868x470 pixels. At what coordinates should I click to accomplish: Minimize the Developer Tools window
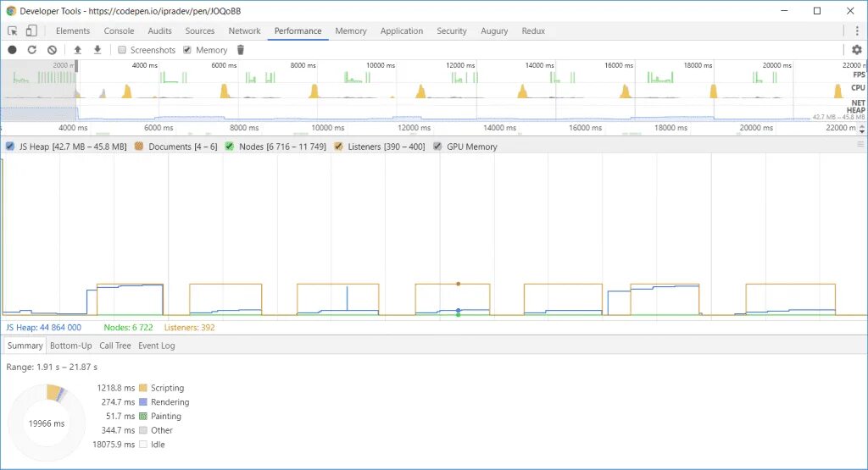click(784, 10)
